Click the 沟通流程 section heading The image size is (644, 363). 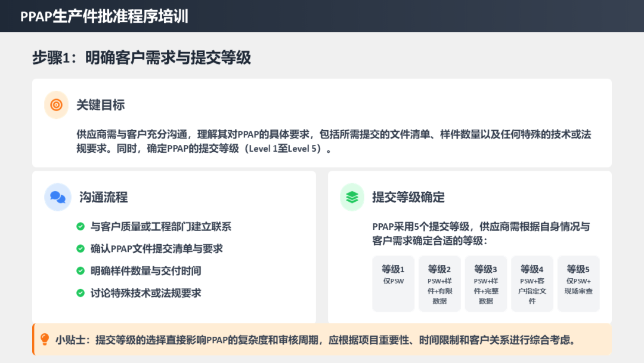(x=103, y=197)
